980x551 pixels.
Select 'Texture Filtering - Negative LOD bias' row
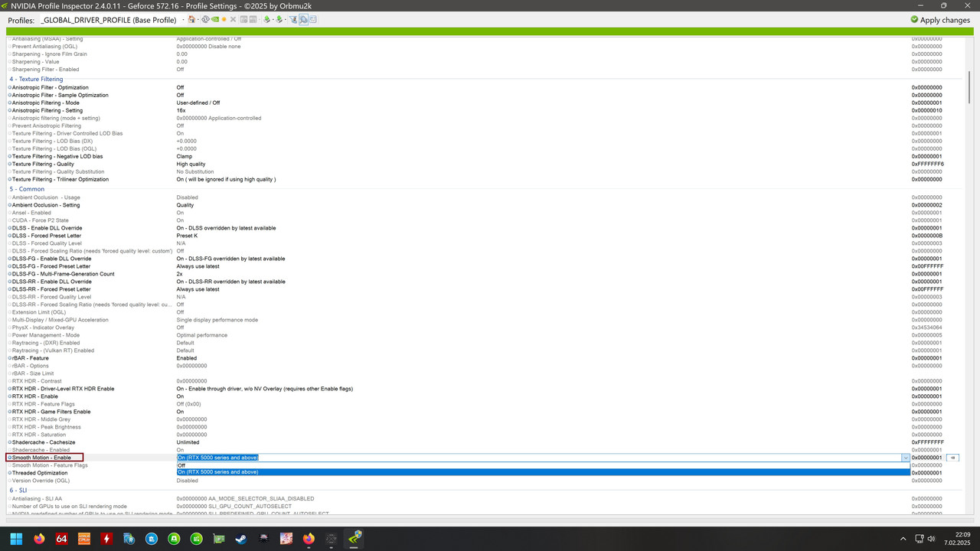[485, 156]
